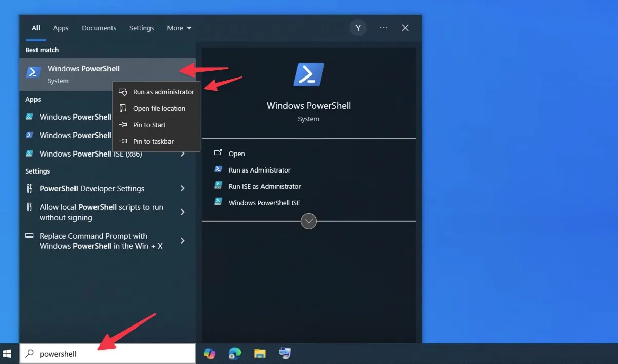Open the More filter dropdown
618x364 pixels.
(179, 28)
